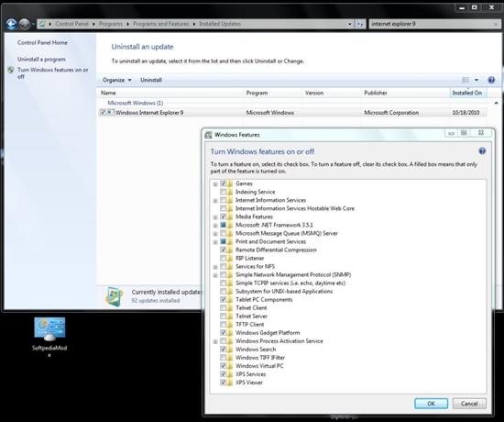
Task: Open SoftpediaMode desktop icon
Action: (49, 337)
